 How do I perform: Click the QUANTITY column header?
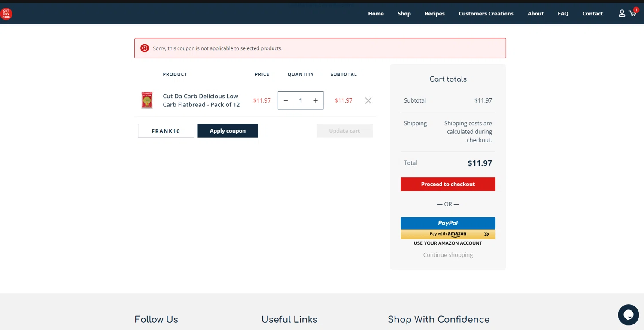coord(301,74)
